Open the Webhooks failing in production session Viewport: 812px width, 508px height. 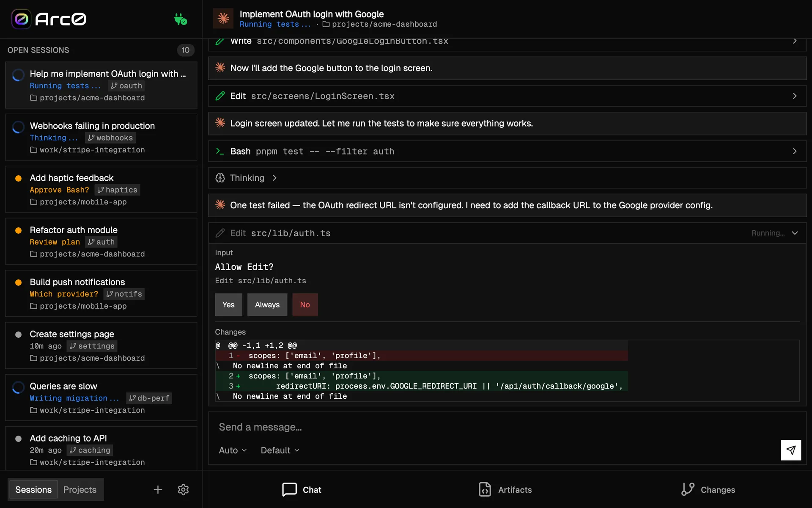click(101, 137)
